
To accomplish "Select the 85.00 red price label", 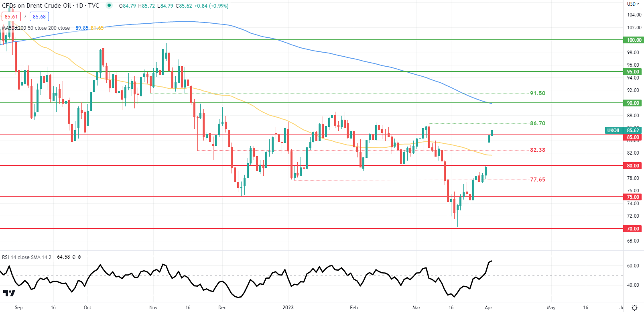I will click(x=633, y=137).
